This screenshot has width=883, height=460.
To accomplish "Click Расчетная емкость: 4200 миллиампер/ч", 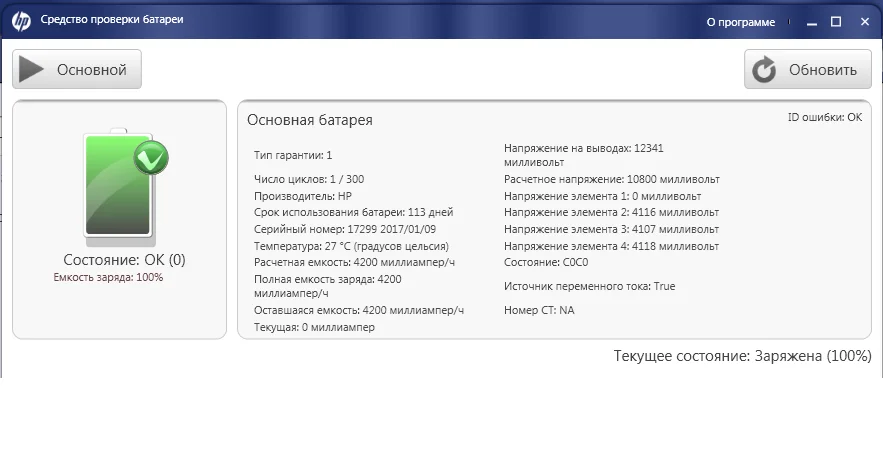I will (x=354, y=262).
